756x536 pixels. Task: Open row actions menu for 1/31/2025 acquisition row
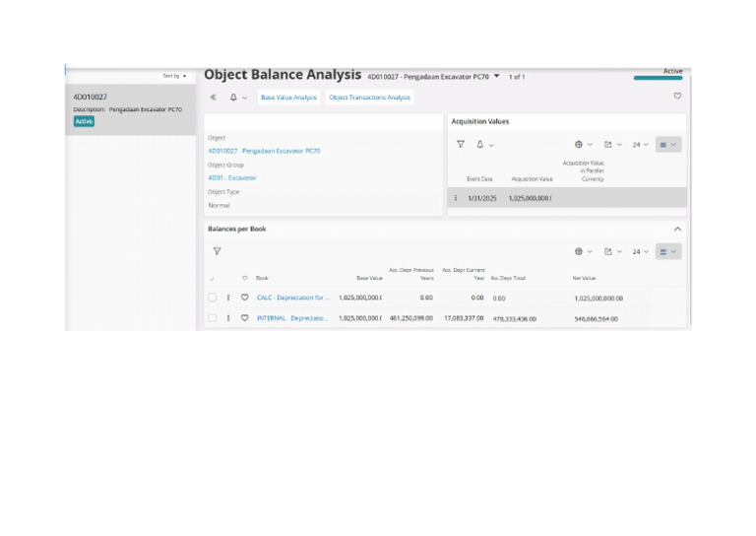pyautogui.click(x=456, y=198)
